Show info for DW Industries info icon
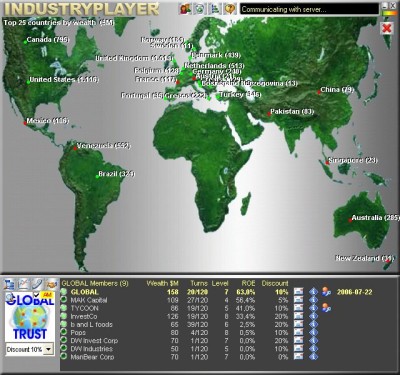Viewport: 400px width, 375px height. point(313,348)
